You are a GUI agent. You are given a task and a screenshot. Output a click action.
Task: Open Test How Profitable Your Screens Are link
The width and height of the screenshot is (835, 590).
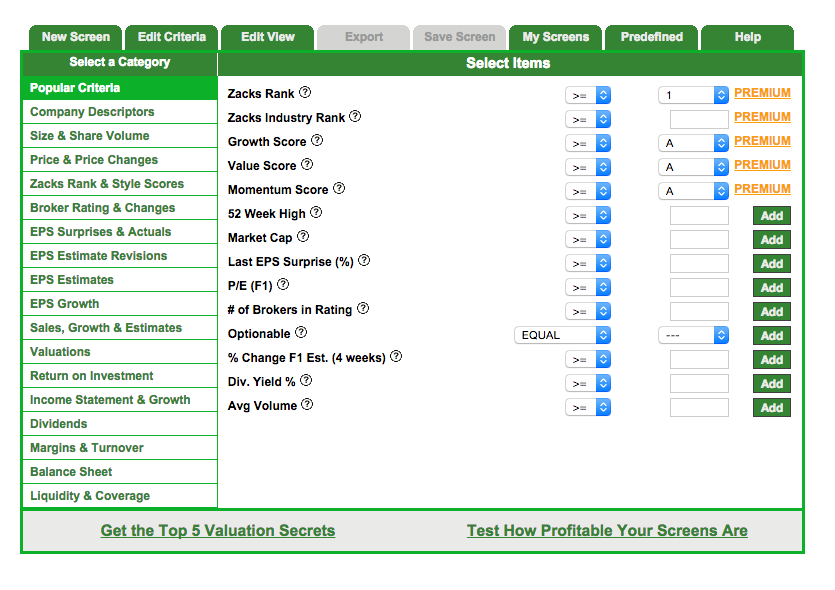607,530
